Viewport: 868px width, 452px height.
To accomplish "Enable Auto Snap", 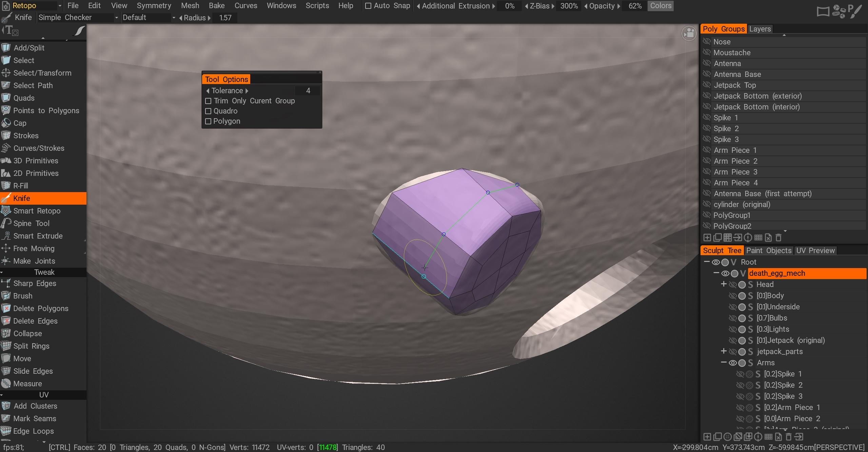I will pos(368,6).
